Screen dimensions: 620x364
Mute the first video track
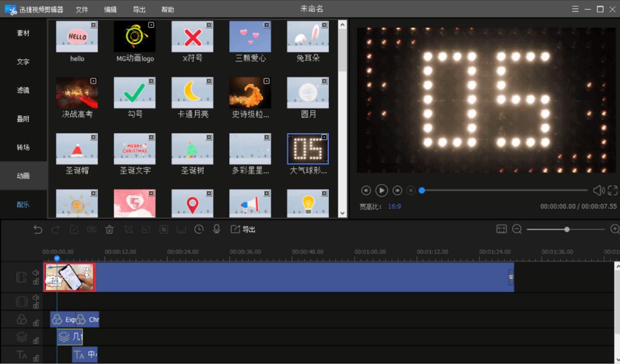click(36, 273)
